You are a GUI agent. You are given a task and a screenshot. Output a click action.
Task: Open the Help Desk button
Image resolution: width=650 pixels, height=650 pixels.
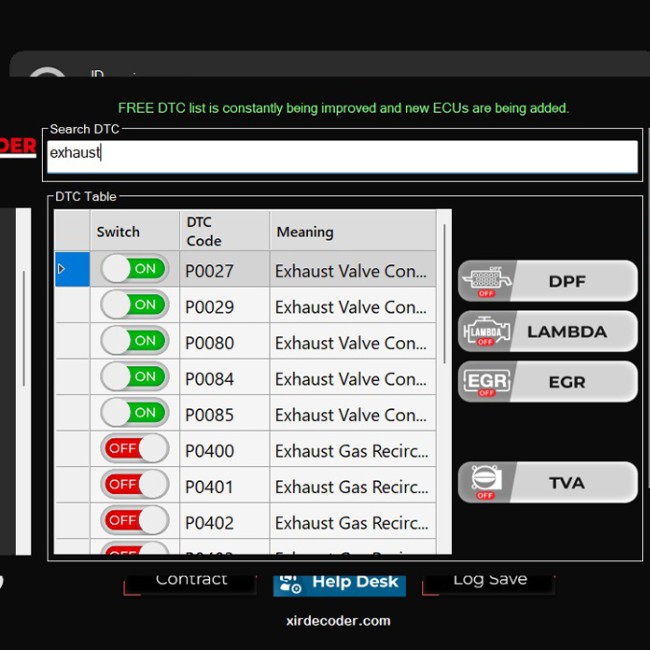(x=340, y=585)
